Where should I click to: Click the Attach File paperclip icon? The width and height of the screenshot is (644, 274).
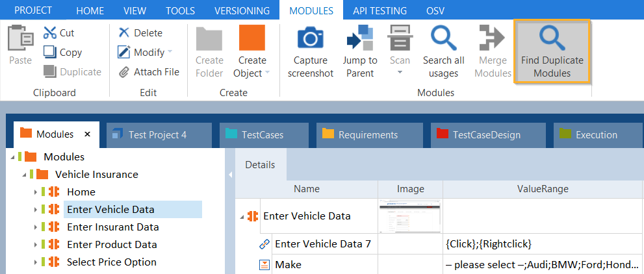point(124,72)
